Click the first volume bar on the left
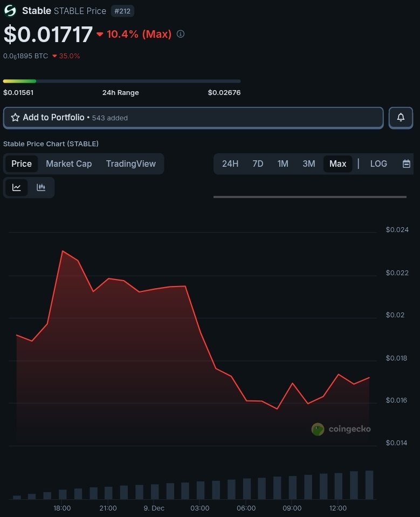The height and width of the screenshot is (517, 420). pyautogui.click(x=17, y=497)
